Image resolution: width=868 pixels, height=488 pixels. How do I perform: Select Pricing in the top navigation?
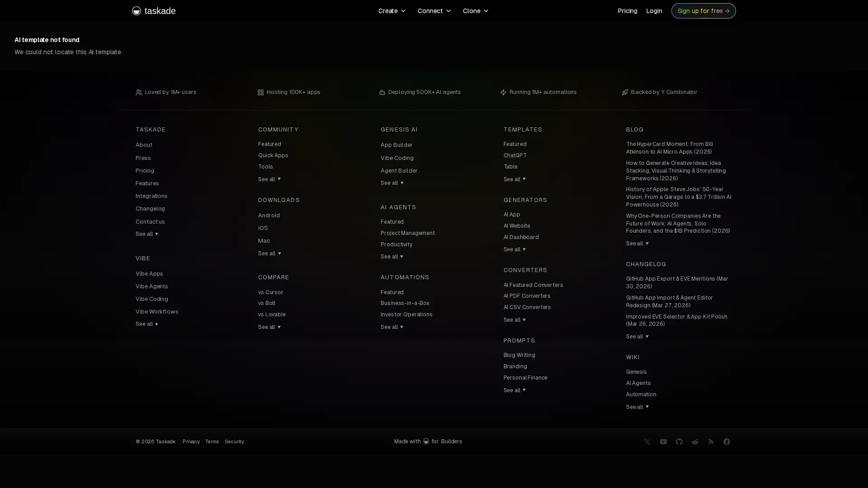tap(627, 11)
